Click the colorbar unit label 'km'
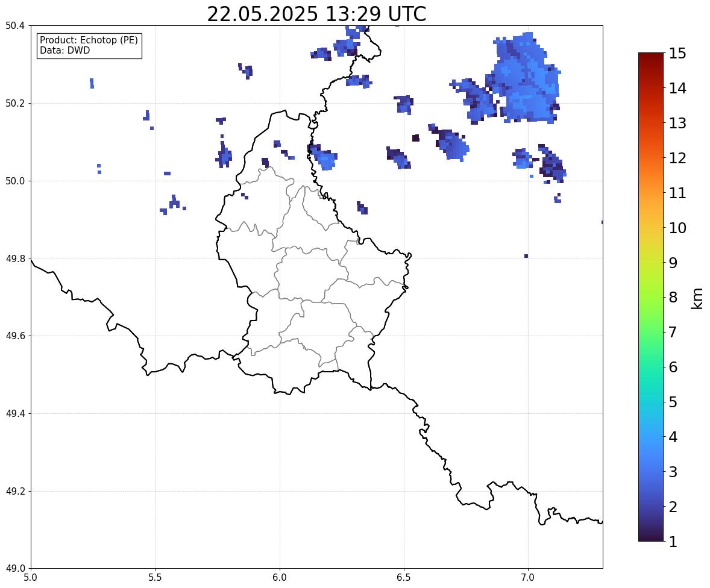710x588 pixels. pos(697,298)
